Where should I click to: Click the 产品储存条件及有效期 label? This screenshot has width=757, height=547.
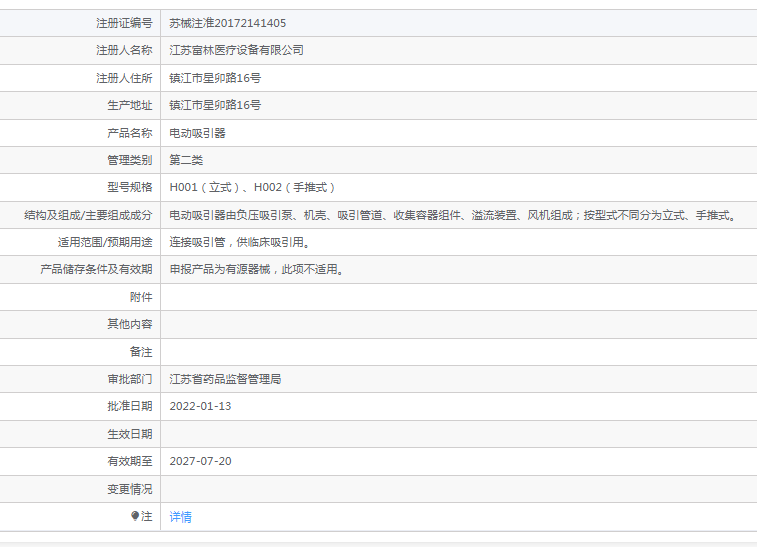coord(96,269)
